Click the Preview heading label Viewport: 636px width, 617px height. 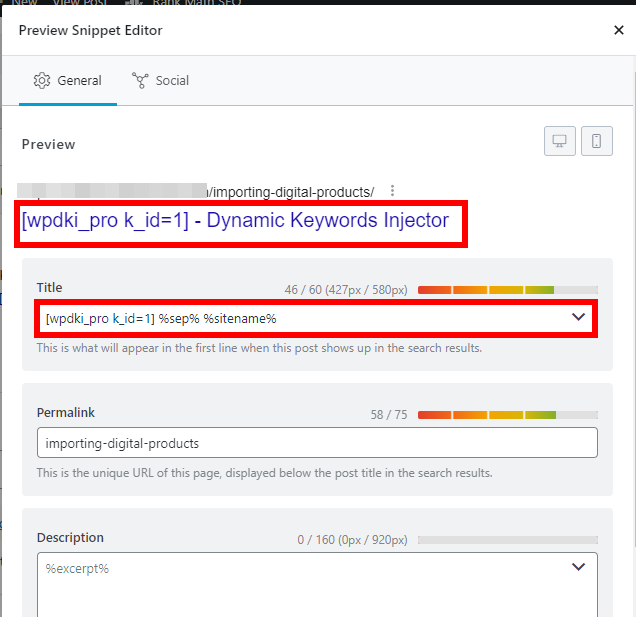point(48,144)
